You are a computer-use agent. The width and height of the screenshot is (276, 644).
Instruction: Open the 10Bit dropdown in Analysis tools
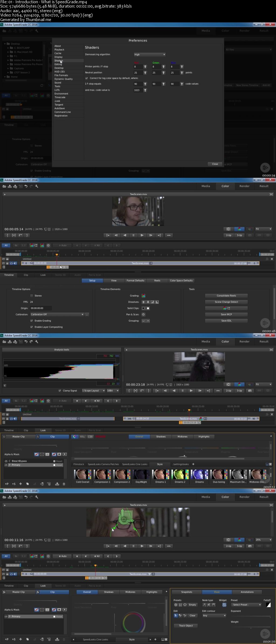coord(113,391)
